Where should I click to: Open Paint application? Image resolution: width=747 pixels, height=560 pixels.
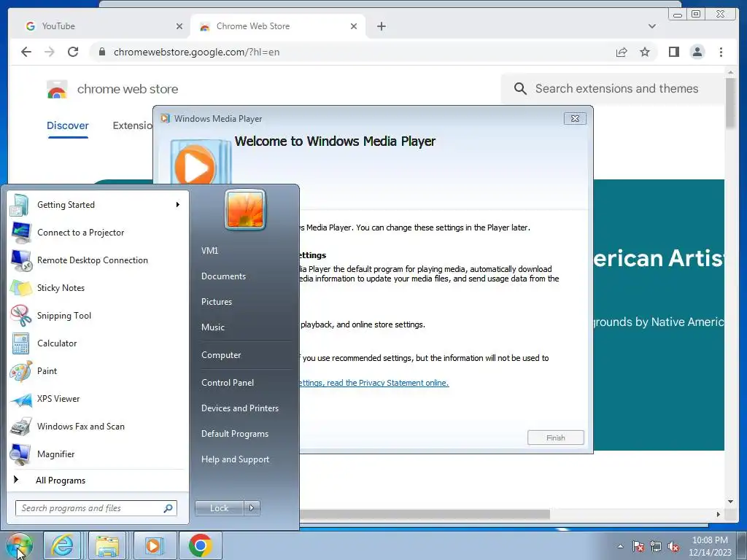(x=98, y=371)
